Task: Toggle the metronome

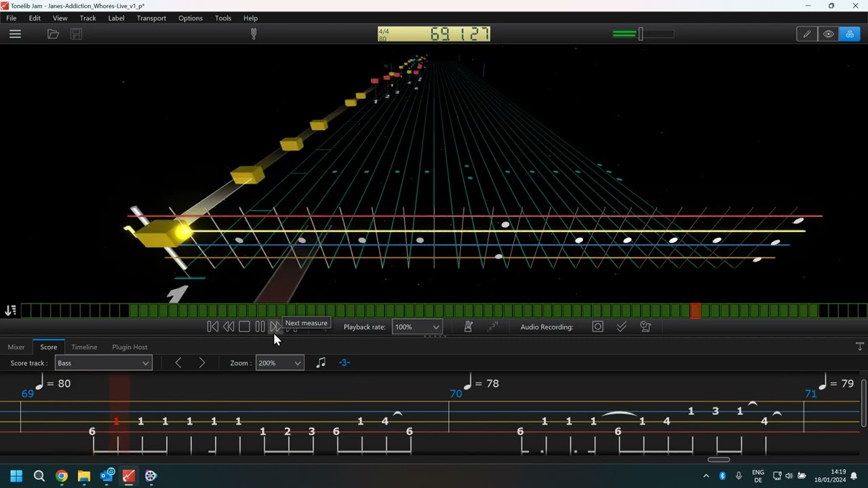Action: tap(468, 327)
